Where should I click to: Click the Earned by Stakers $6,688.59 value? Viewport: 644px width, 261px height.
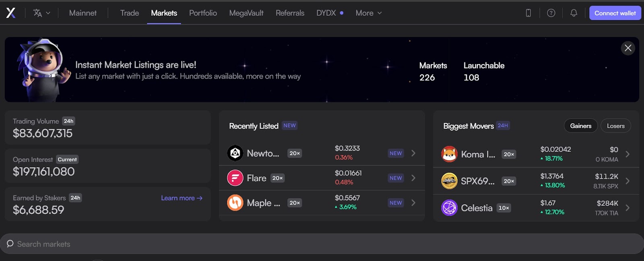[x=38, y=210]
